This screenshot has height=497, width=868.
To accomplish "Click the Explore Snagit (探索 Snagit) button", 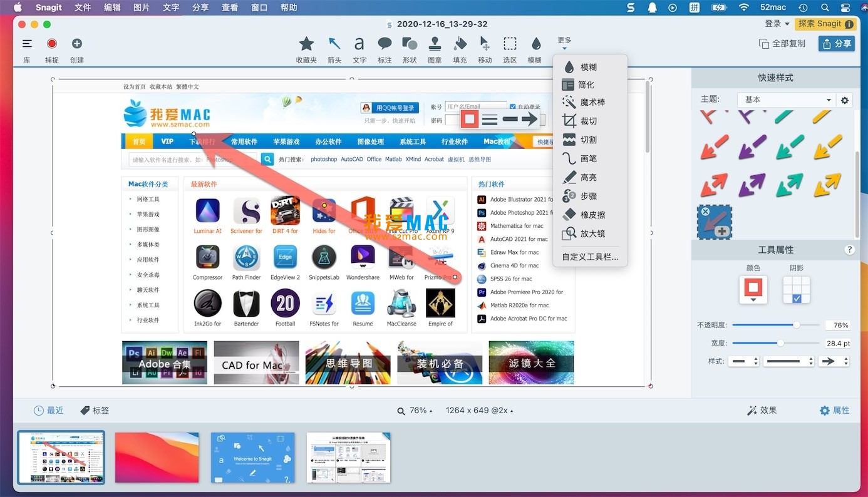I will (825, 24).
